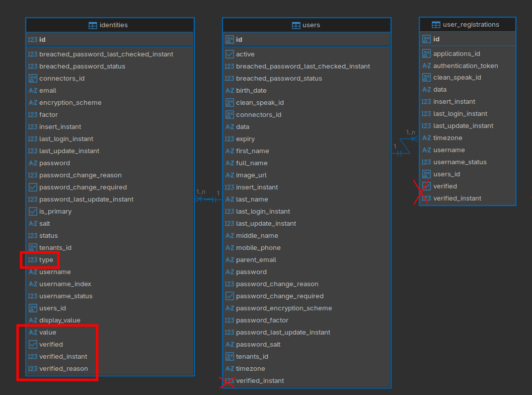Click the reference icon beside clean_speak_id in users
The image size is (532, 395).
click(x=229, y=102)
